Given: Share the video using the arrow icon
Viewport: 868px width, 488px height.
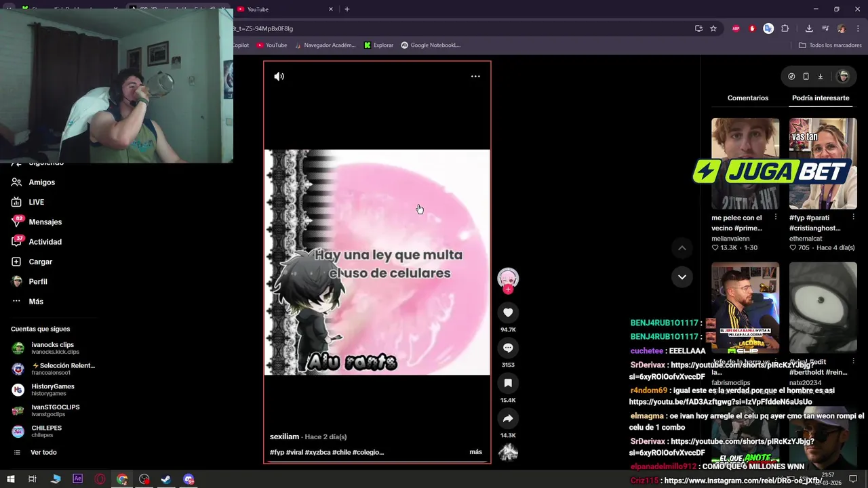Looking at the screenshot, I should click(508, 418).
